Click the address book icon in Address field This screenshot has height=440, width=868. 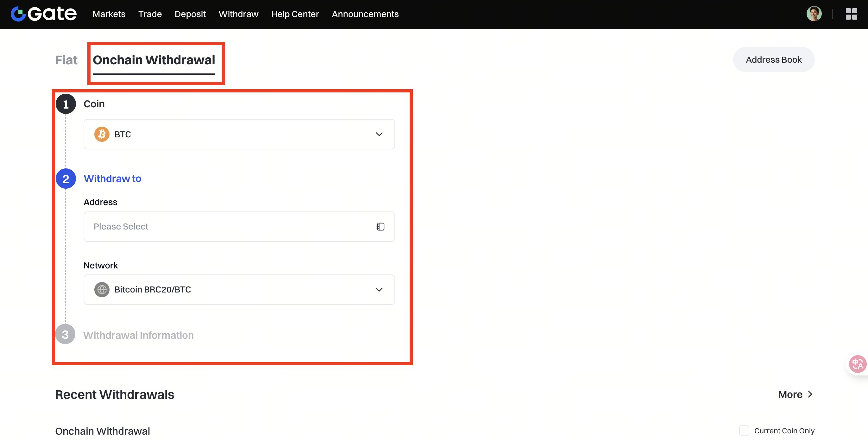[380, 227]
